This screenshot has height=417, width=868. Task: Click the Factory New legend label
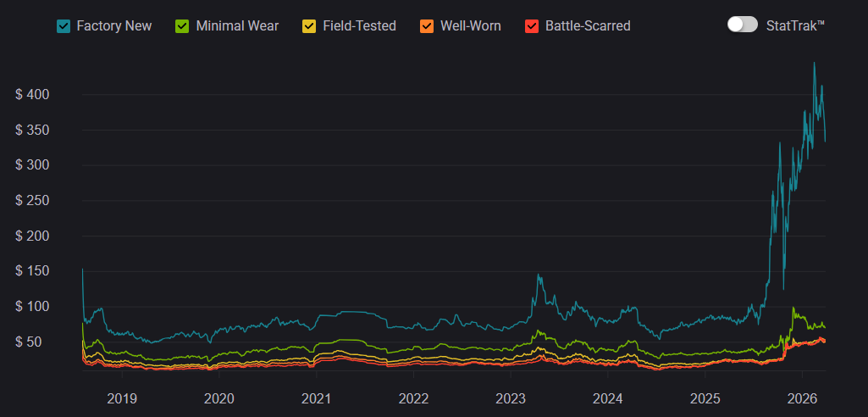pyautogui.click(x=114, y=25)
